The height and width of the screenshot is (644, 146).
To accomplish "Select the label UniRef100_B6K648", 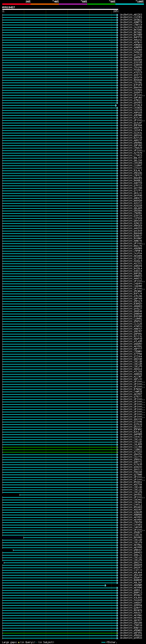I will tap(131, 233).
